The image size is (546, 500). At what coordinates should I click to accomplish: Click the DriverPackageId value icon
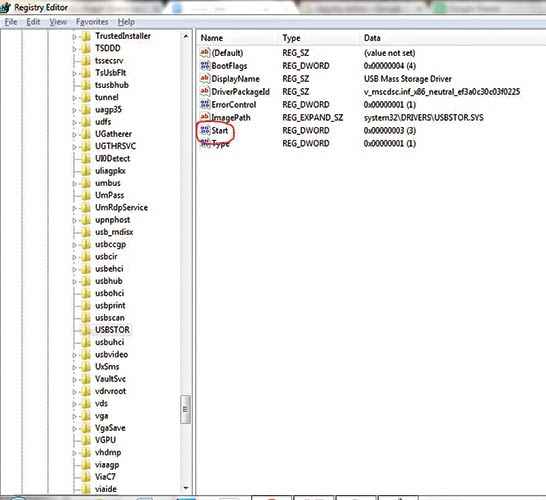pos(205,92)
